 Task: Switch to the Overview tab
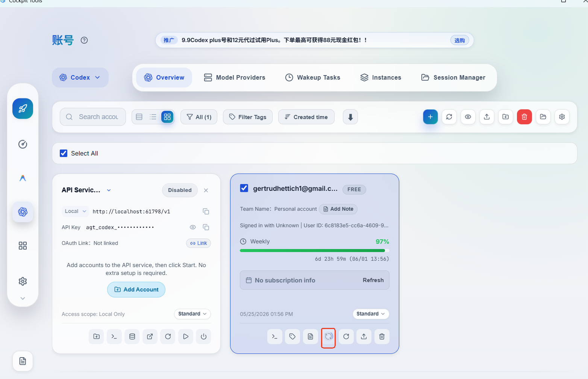pyautogui.click(x=164, y=77)
